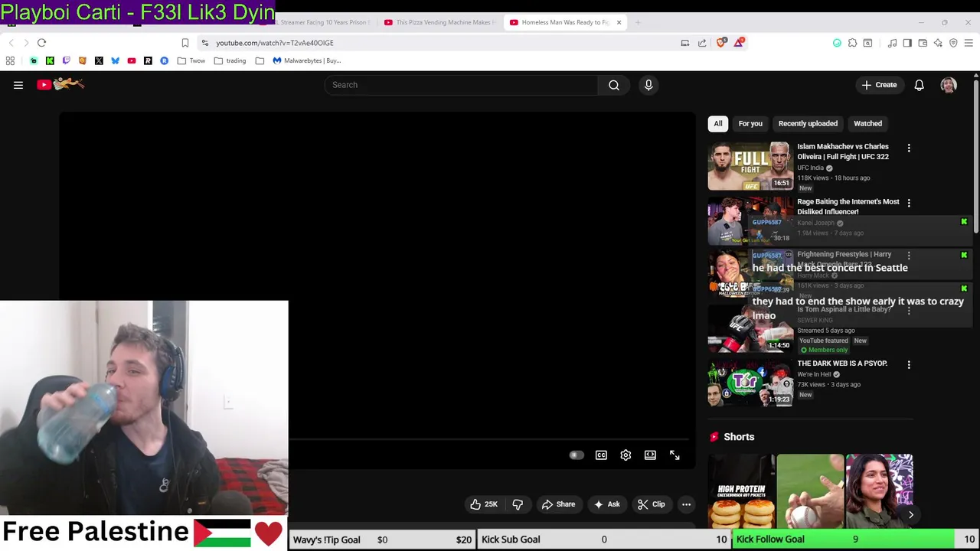Click the Share button under the video
Viewport: 980px width, 551px height.
point(558,504)
